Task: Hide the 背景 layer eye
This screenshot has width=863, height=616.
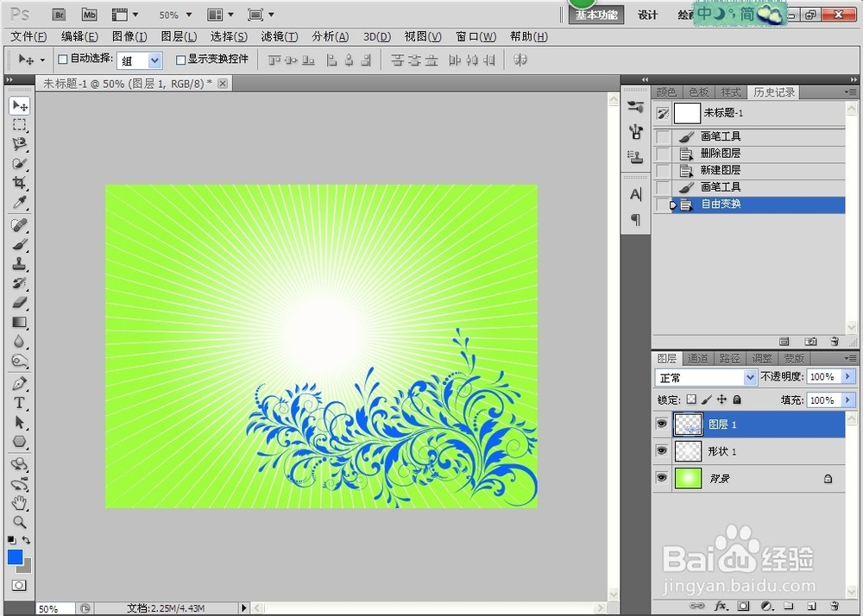Action: [662, 477]
